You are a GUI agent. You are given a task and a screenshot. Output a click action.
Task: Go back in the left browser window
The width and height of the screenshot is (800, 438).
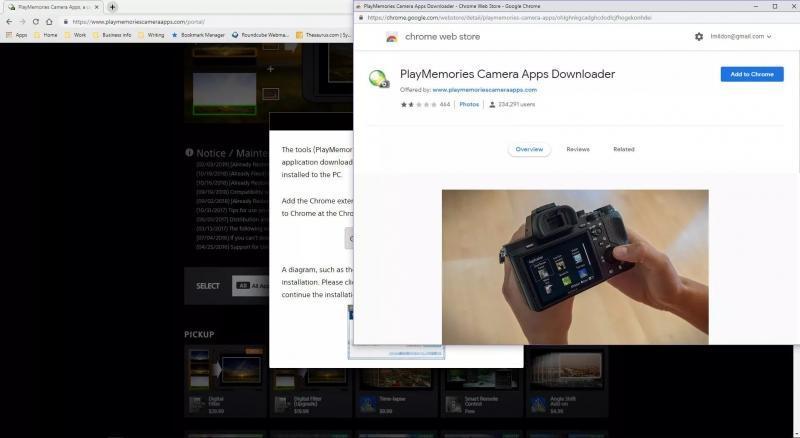tap(9, 21)
